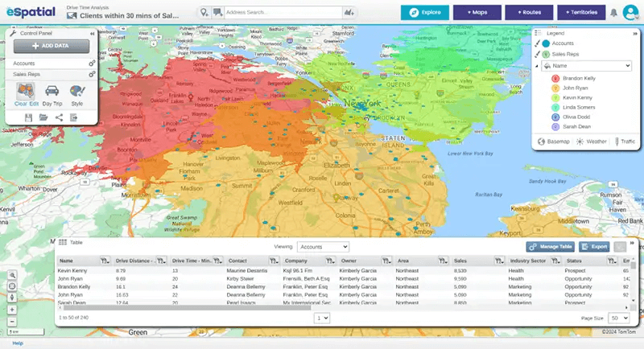Toggle the Traffic map overlay

(x=625, y=141)
